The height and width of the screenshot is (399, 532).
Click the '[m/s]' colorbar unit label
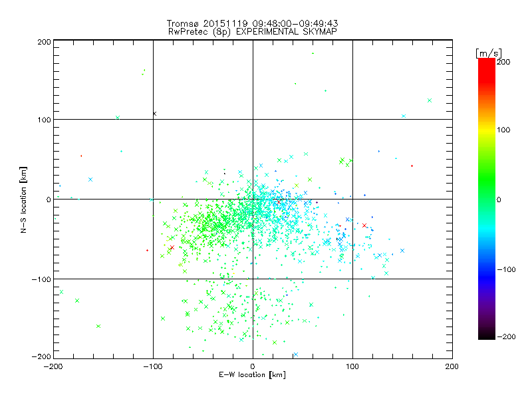pos(489,53)
